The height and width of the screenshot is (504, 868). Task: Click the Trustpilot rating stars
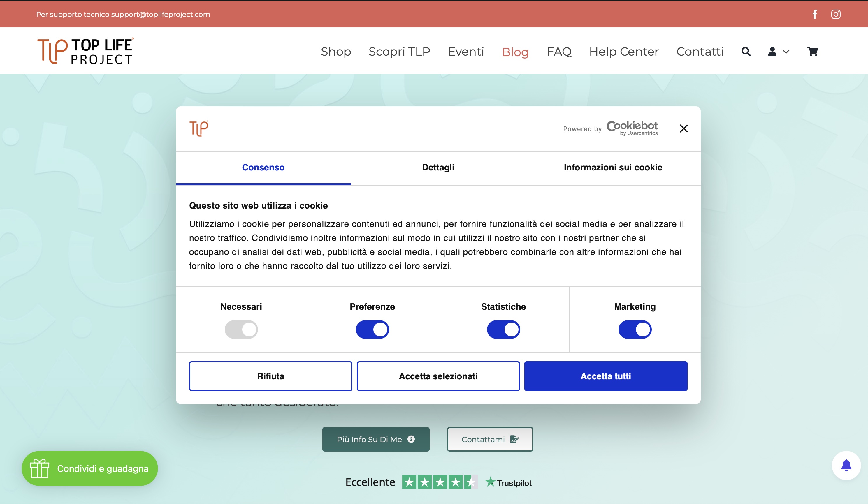coord(440,482)
